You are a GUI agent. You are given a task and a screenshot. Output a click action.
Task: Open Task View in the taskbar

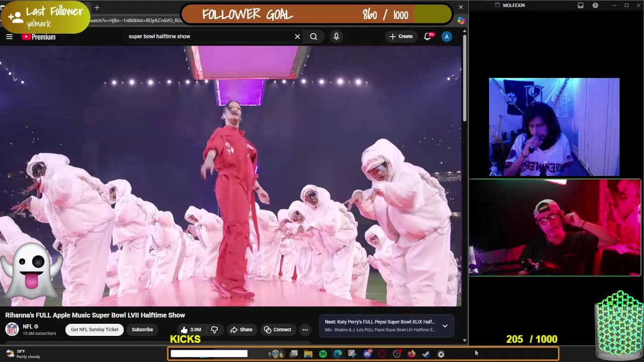[294, 354]
